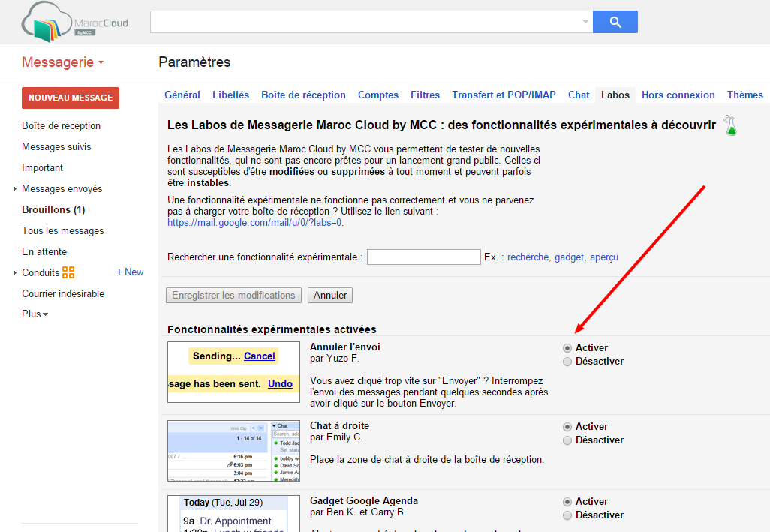Select Désactiver for Annuler l'envoi
770x532 pixels.
567,362
